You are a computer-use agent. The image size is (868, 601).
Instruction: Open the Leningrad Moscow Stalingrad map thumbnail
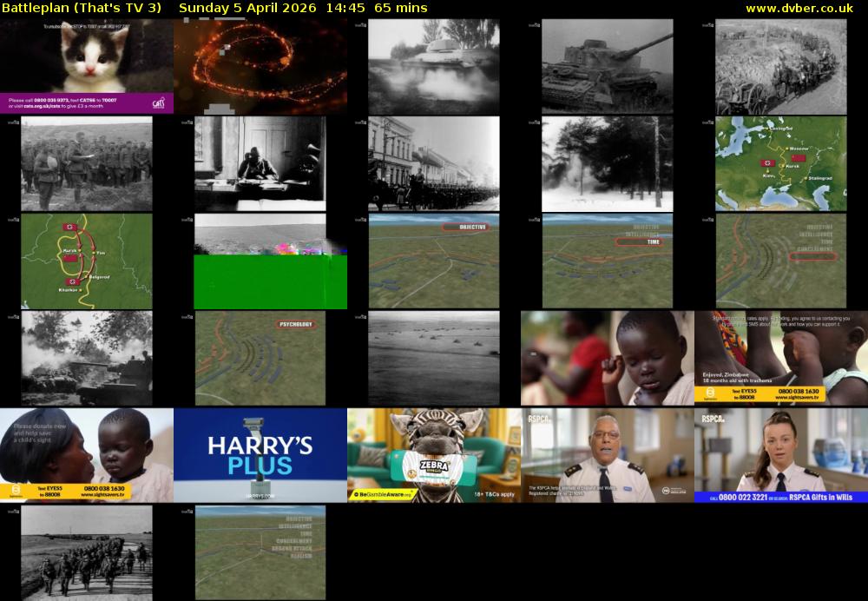point(781,163)
